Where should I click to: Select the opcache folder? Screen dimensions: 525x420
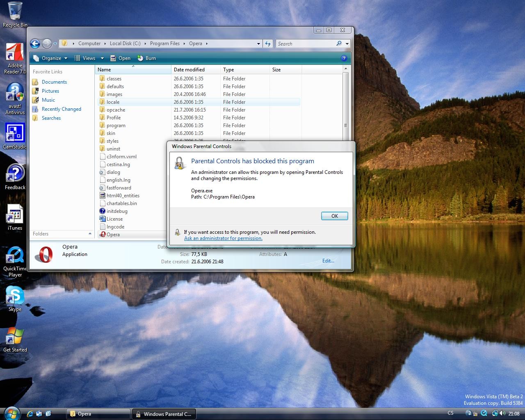[112, 110]
